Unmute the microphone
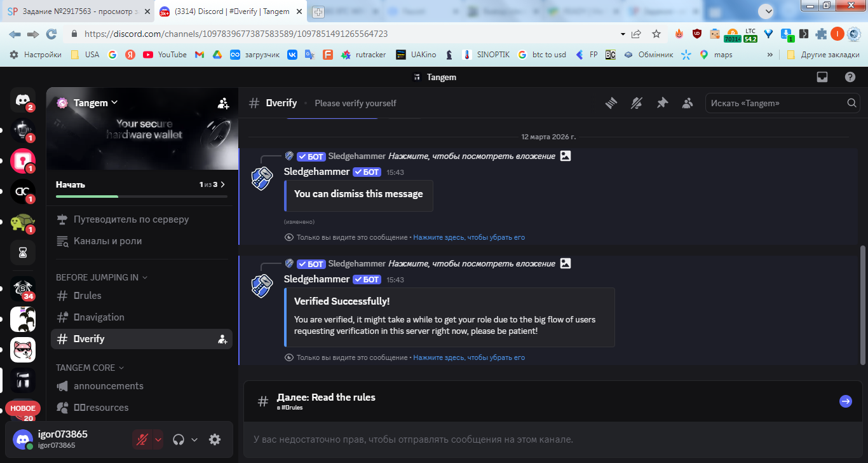The image size is (868, 463). [142, 439]
